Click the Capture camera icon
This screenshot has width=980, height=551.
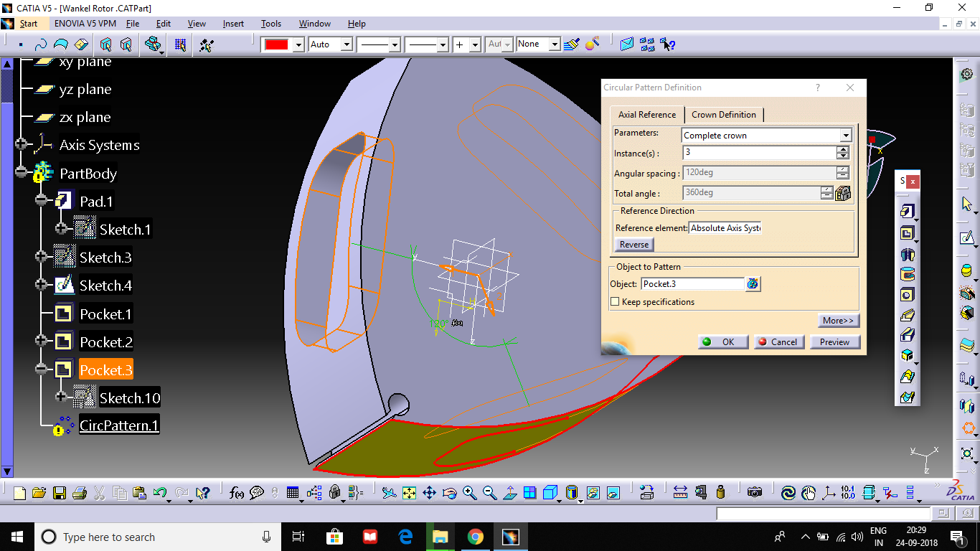click(754, 493)
